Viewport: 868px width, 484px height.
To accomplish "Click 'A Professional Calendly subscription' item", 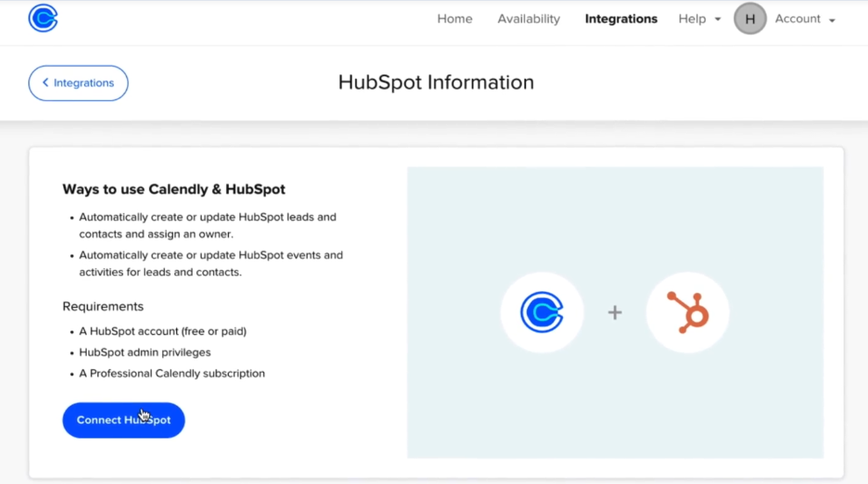I will [x=172, y=374].
